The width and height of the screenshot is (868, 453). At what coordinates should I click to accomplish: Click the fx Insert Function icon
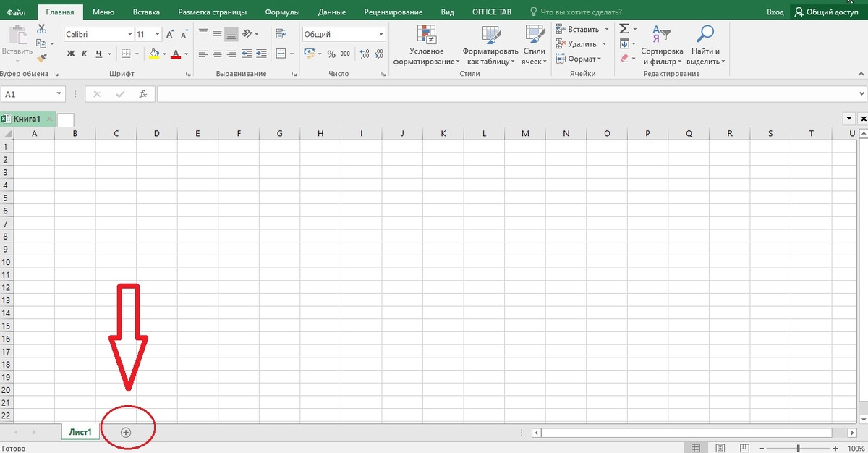[x=143, y=94]
